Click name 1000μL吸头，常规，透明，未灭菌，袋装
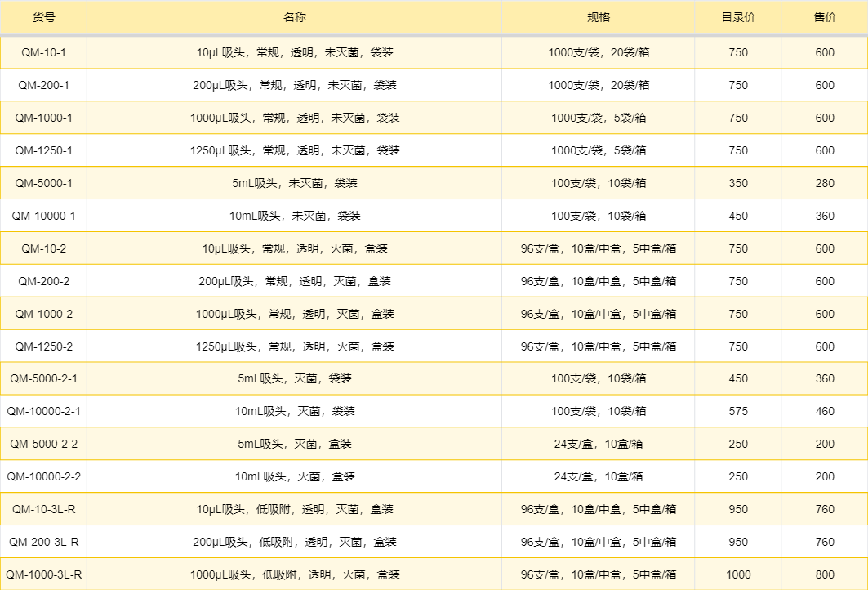868x590 pixels. click(x=295, y=118)
